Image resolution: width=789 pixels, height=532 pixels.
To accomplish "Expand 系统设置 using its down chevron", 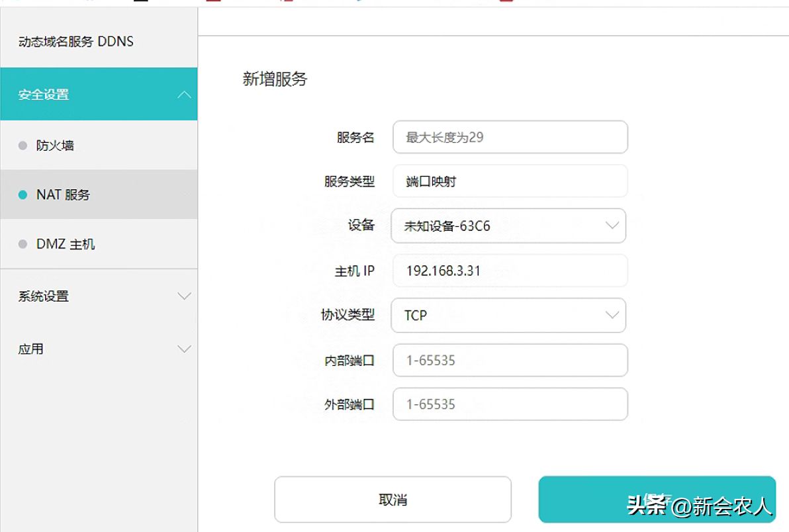I will pyautogui.click(x=185, y=296).
